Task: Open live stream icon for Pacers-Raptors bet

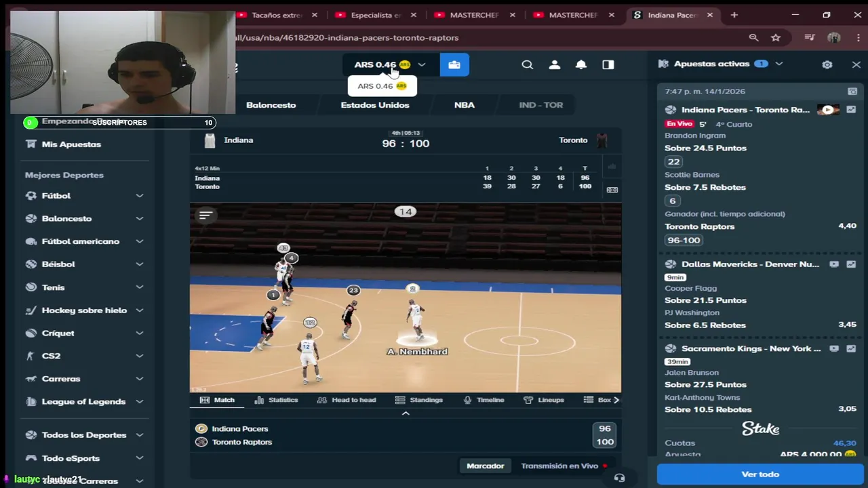Action: (828, 110)
